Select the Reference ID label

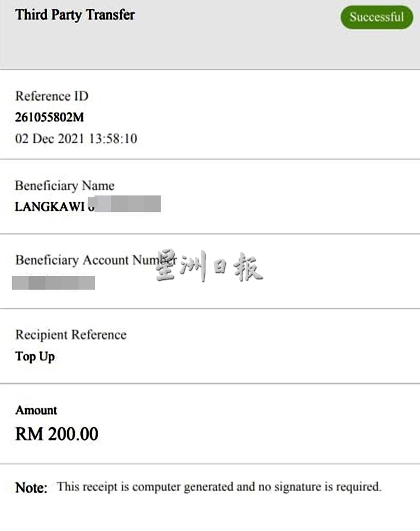[51, 96]
